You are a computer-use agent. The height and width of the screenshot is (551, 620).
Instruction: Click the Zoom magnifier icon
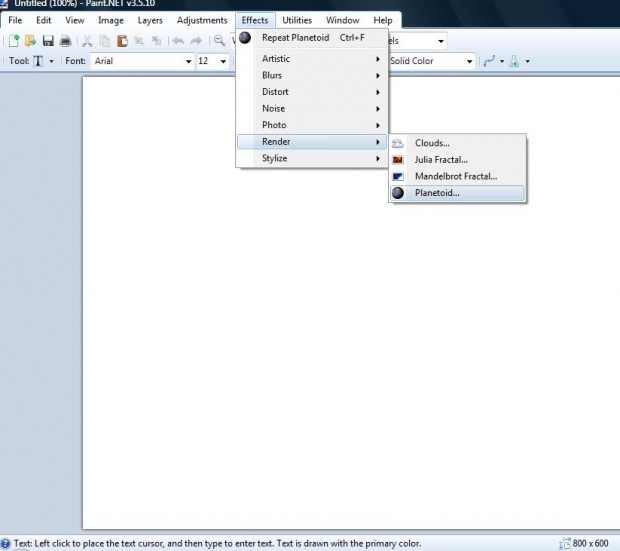click(219, 41)
